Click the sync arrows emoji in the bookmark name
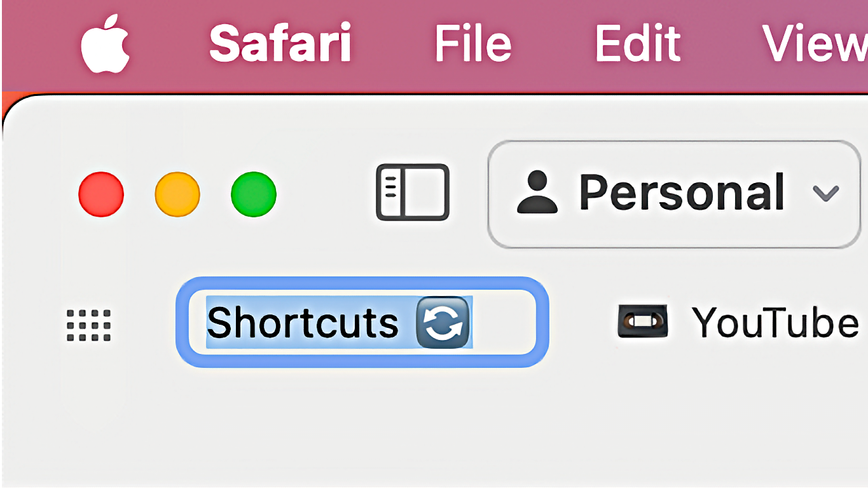 coord(443,322)
